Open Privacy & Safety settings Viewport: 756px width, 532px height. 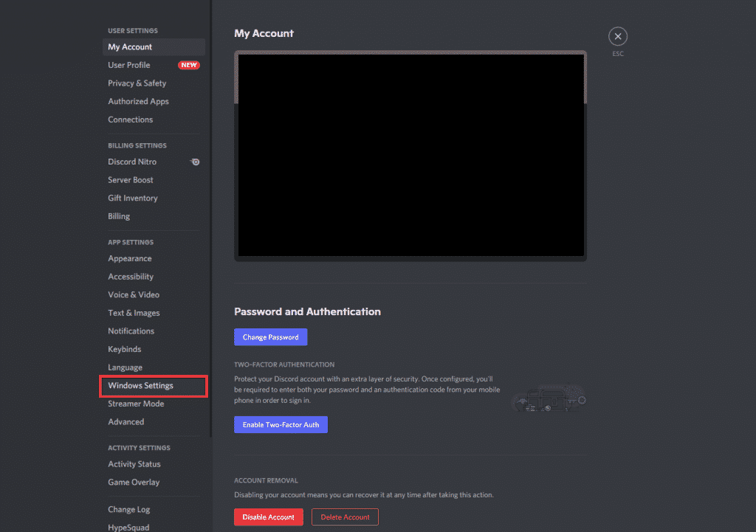coord(137,83)
